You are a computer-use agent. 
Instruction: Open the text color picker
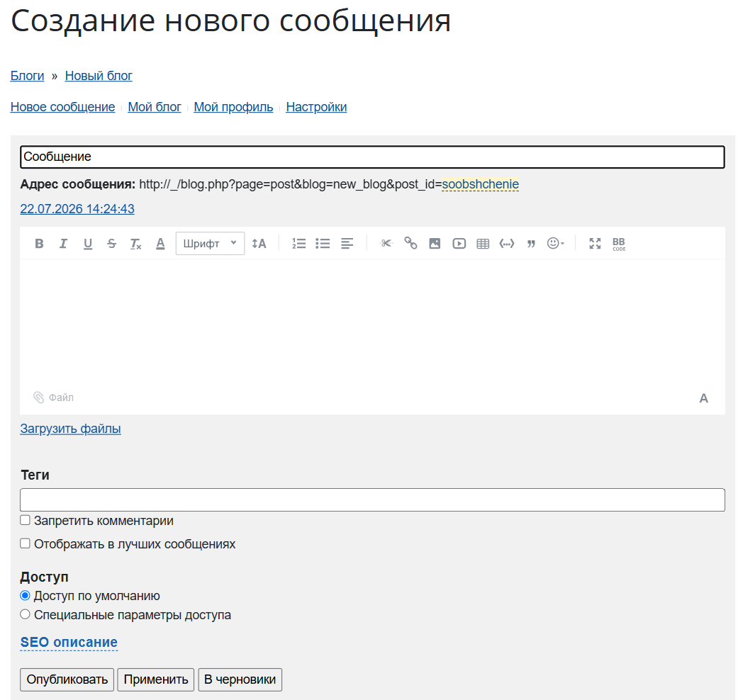pyautogui.click(x=161, y=244)
